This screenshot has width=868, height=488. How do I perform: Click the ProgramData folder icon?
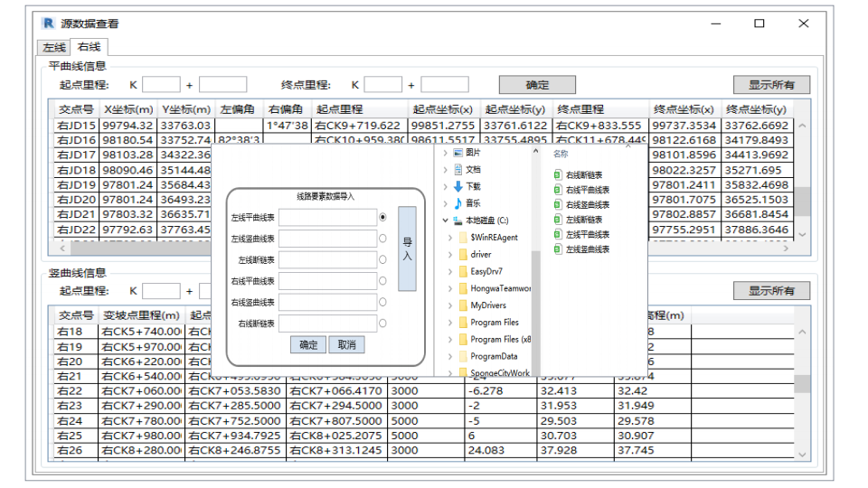tap(463, 356)
